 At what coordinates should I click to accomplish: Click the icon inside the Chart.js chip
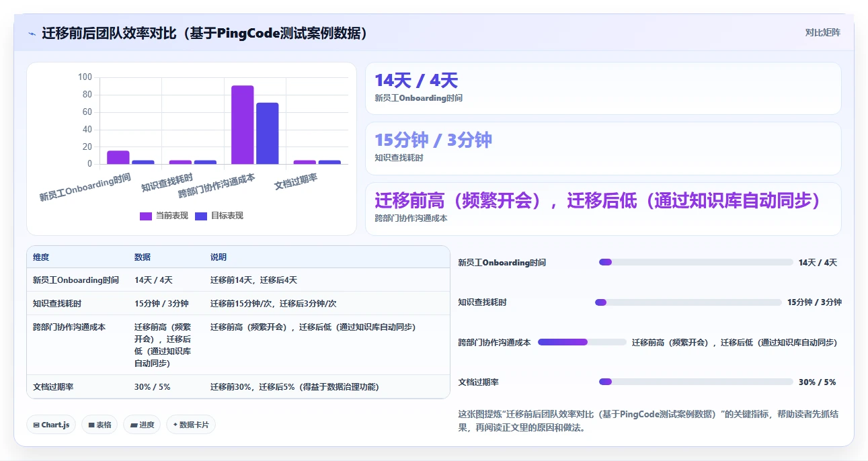pos(36,425)
